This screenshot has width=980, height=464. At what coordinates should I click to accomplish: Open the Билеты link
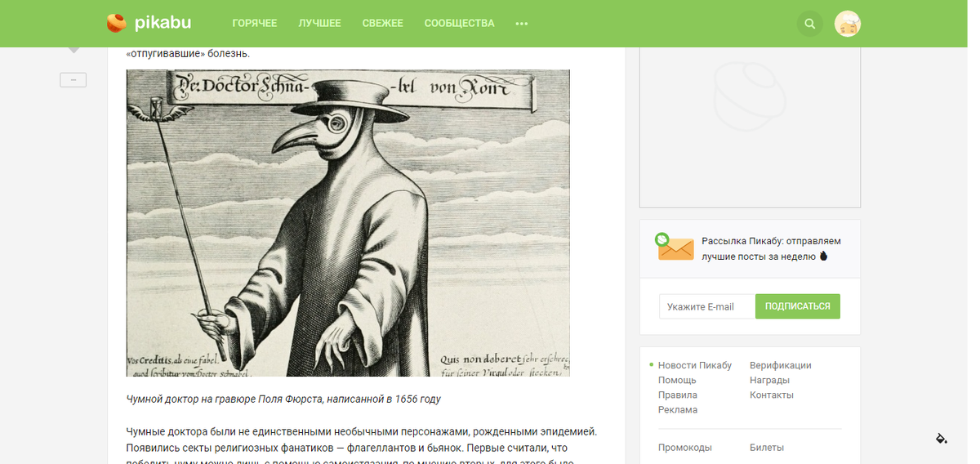[x=767, y=447]
